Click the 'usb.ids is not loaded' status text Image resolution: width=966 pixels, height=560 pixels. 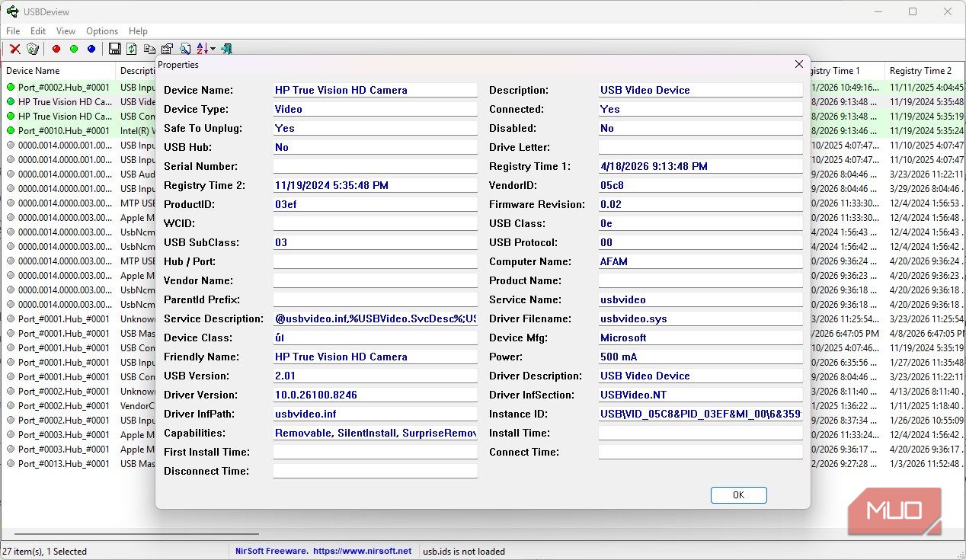(x=464, y=551)
